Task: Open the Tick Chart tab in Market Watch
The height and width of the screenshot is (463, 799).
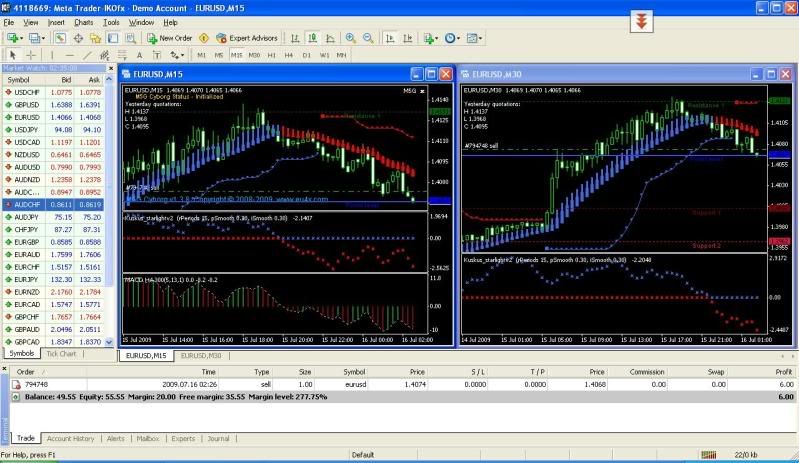Action: [62, 353]
